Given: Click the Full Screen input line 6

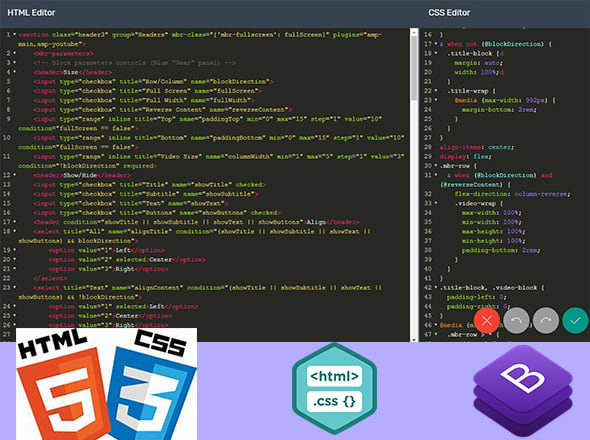Looking at the screenshot, I should [x=148, y=91].
